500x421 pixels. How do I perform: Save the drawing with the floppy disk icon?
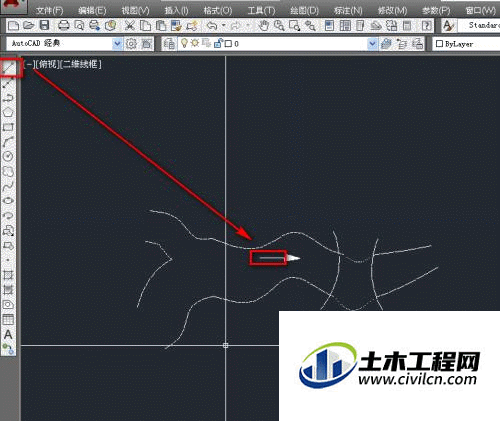pos(44,25)
